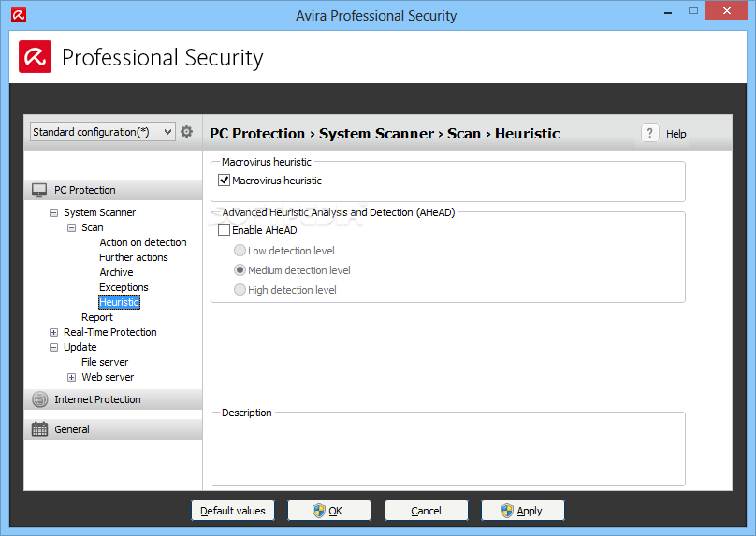Select Scan tree item label
The height and width of the screenshot is (536, 756).
pyautogui.click(x=92, y=227)
